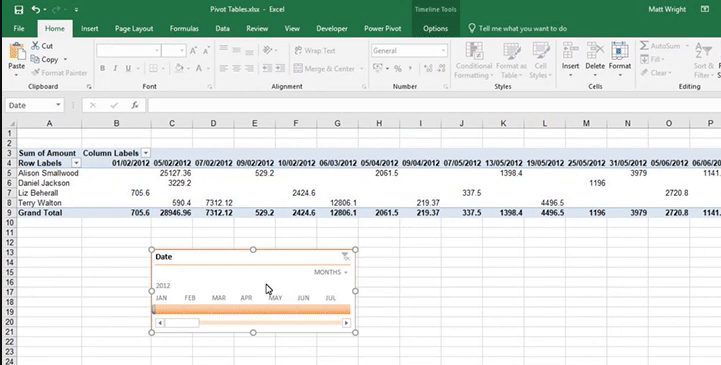The width and height of the screenshot is (721, 365).
Task: Select JUN on the Date timeline
Action: point(303,298)
